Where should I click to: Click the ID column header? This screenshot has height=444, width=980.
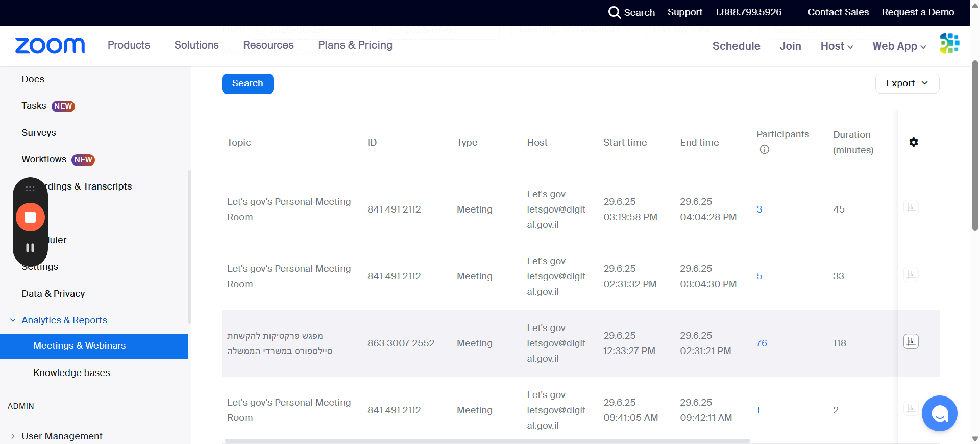point(372,143)
